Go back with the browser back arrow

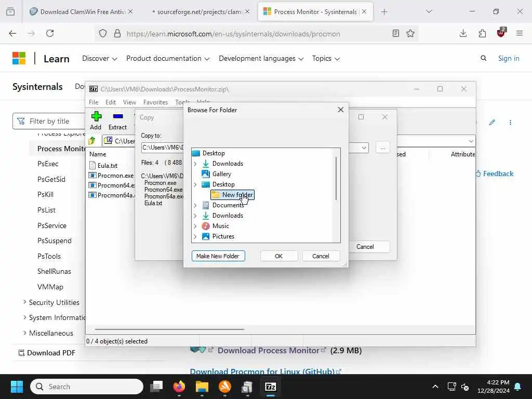pos(12,33)
